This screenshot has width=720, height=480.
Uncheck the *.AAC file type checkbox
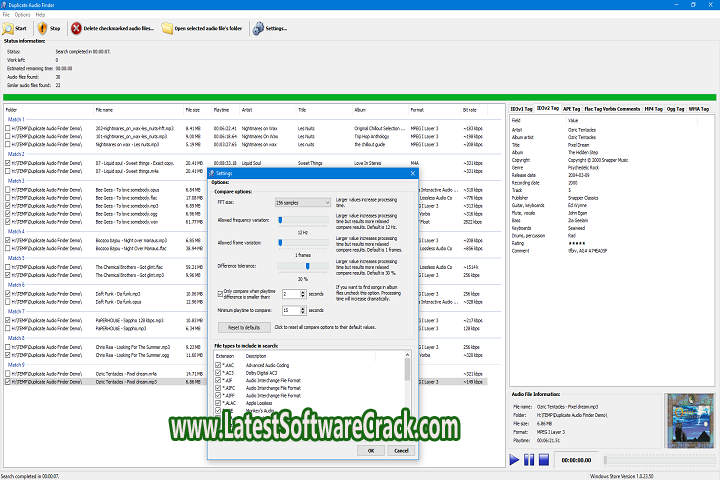click(x=220, y=366)
